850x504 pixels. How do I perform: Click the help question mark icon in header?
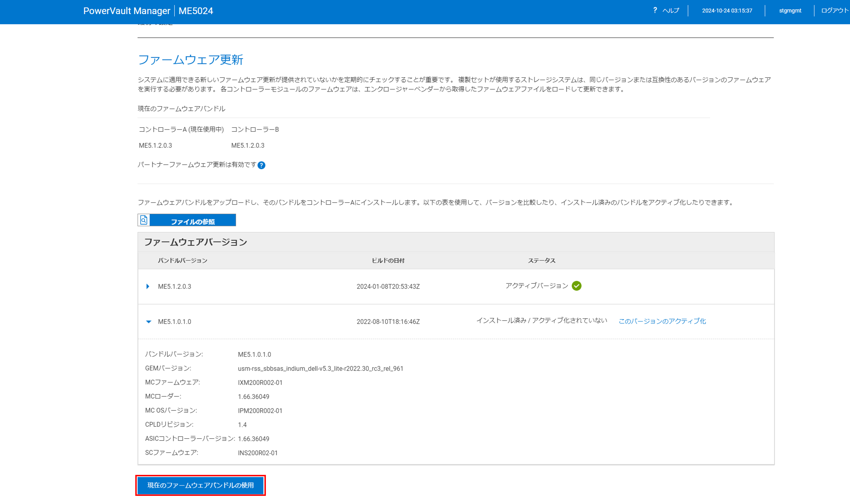pos(655,10)
